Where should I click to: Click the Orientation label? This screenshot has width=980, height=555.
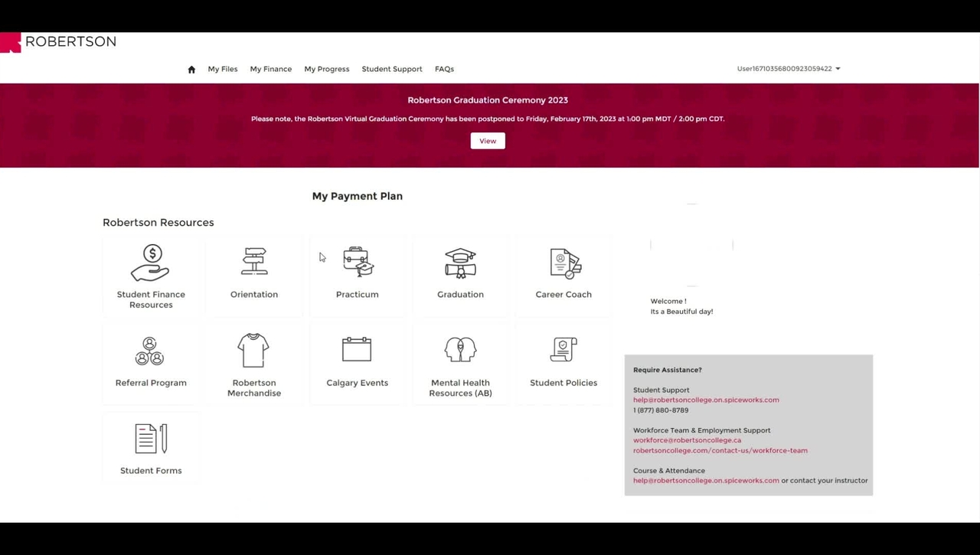point(254,295)
